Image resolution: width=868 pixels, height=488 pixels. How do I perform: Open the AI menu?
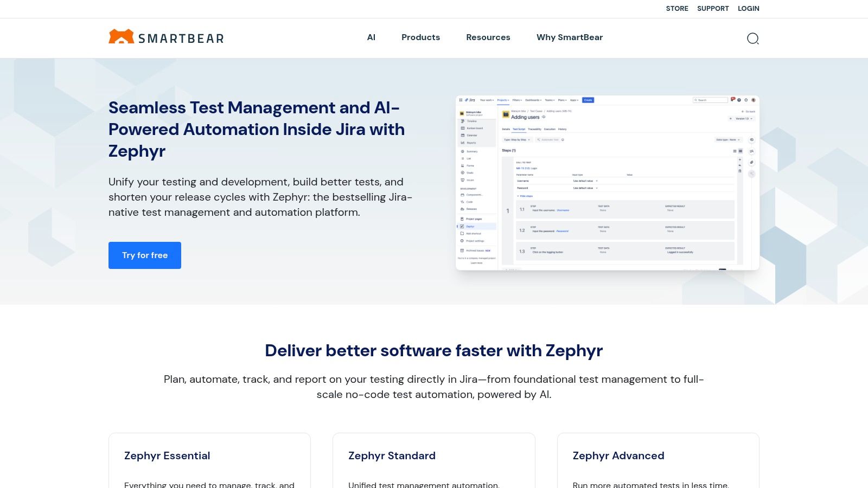pos(371,37)
